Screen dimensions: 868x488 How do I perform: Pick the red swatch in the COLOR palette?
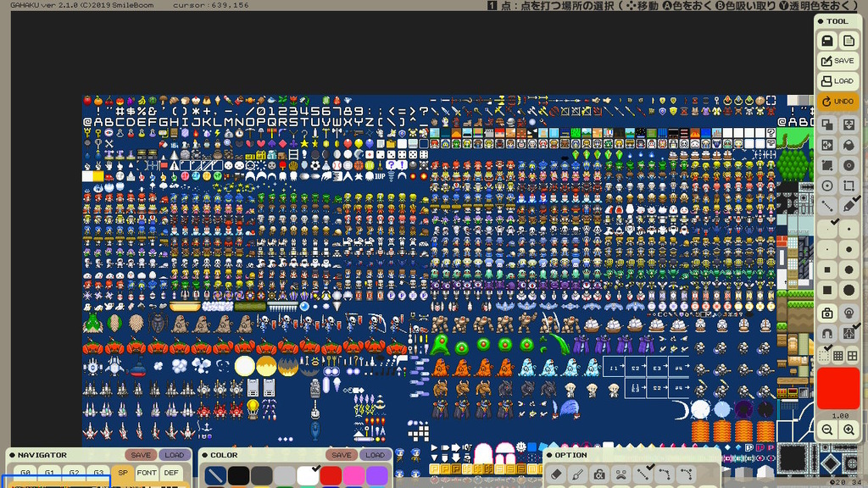coord(331,476)
